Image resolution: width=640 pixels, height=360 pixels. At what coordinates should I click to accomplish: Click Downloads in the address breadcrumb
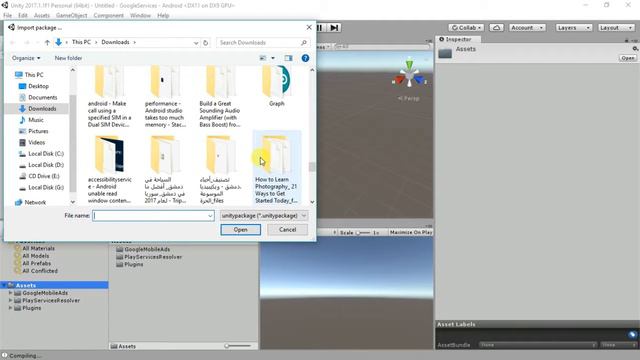[x=115, y=42]
